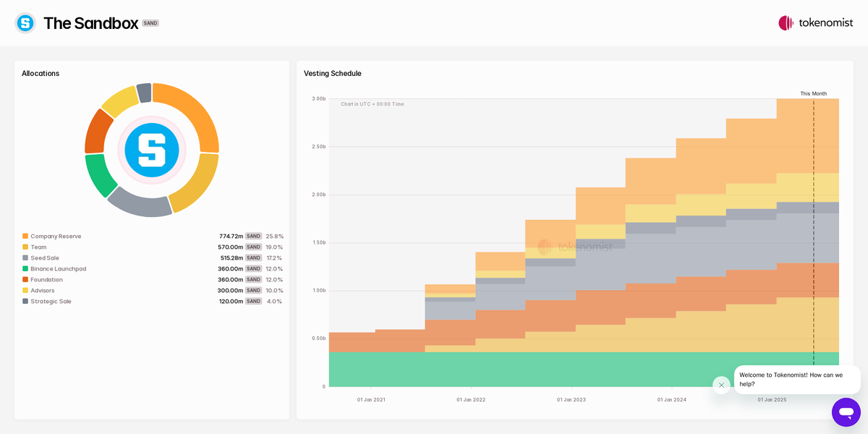Viewport: 868px width, 434px height.
Task: Click the Chart in UTC time note
Action: (x=373, y=104)
